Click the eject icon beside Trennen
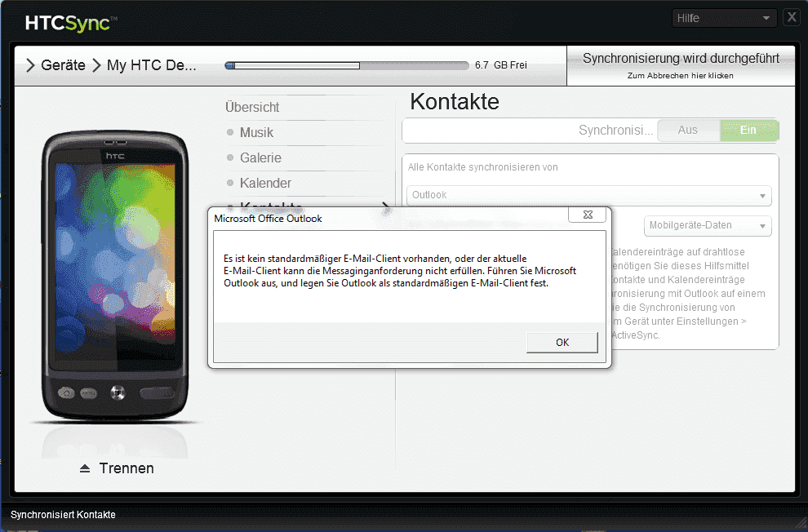This screenshot has height=532, width=808. point(85,468)
